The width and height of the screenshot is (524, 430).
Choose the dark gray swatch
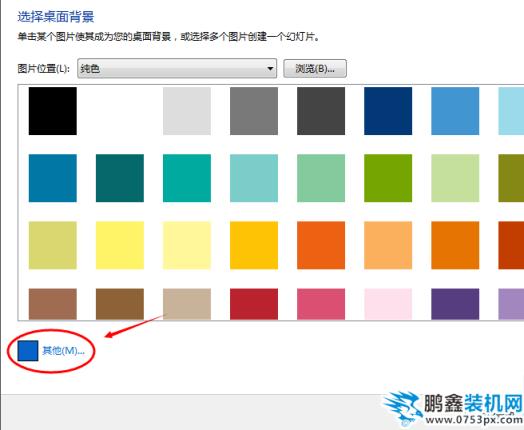321,111
